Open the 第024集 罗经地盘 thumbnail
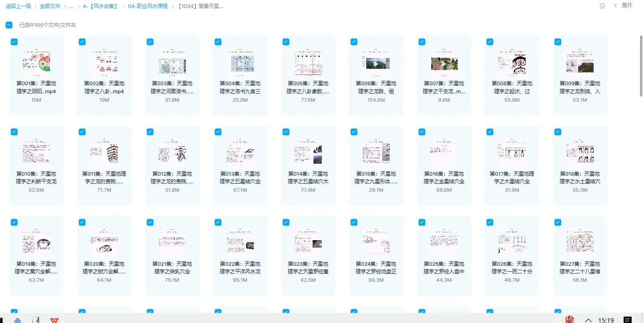Viewport: 644px width, 323px height. coord(376,243)
